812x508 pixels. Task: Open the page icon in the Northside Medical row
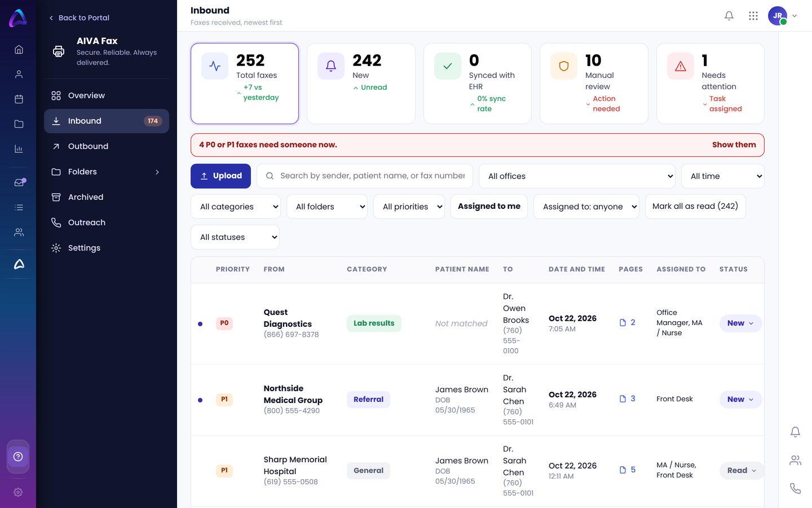click(623, 399)
